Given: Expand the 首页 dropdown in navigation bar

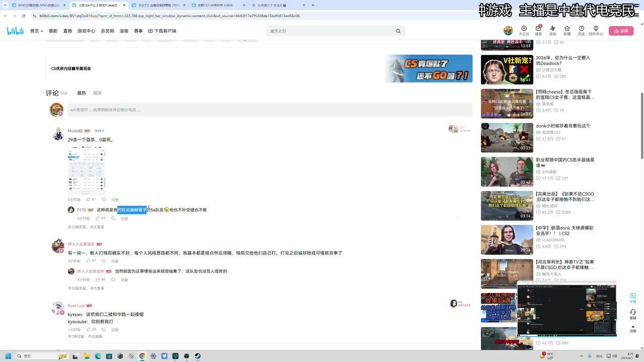Looking at the screenshot, I should pos(36,31).
